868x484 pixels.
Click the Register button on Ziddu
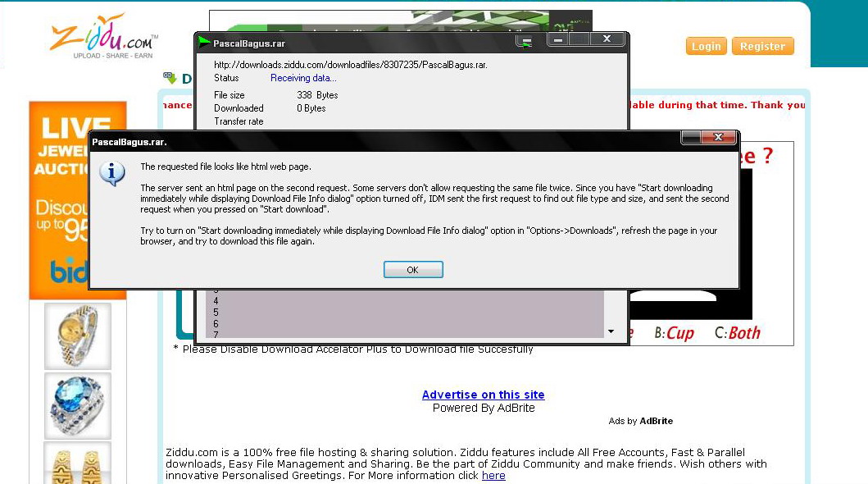click(763, 47)
